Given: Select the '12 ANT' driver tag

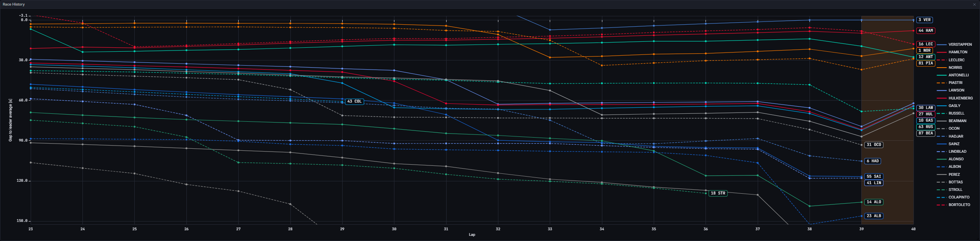Looking at the screenshot, I should [926, 57].
